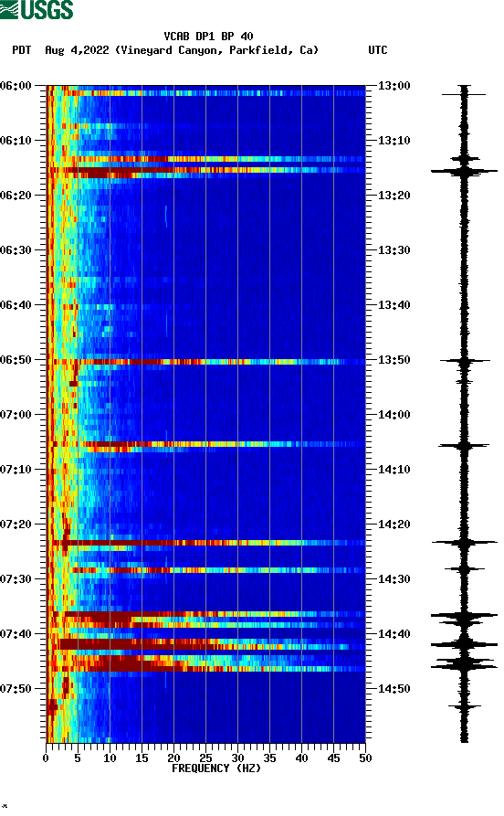This screenshot has height=816, width=504.
Task: Click the 10 Hz frequency tick label
Action: pyautogui.click(x=110, y=758)
